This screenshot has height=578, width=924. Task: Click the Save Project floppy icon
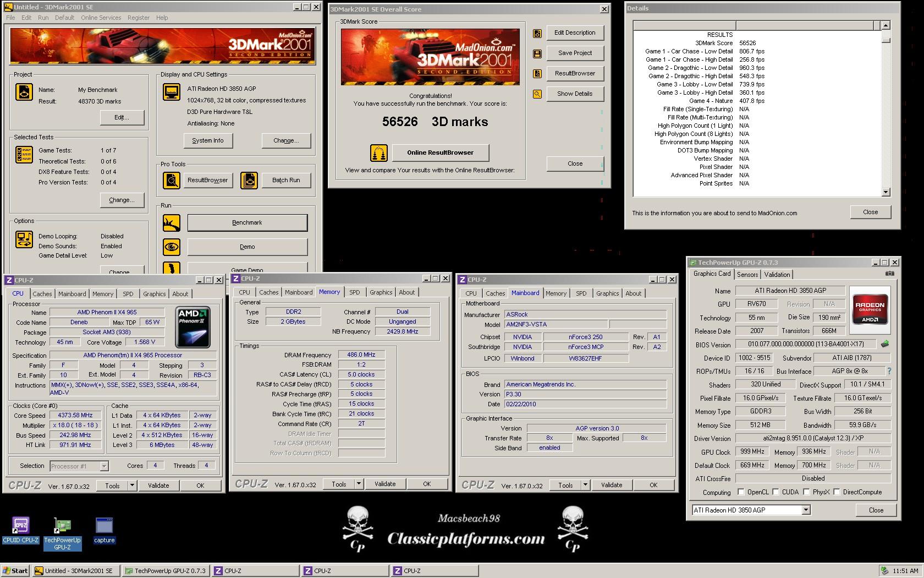pyautogui.click(x=537, y=54)
